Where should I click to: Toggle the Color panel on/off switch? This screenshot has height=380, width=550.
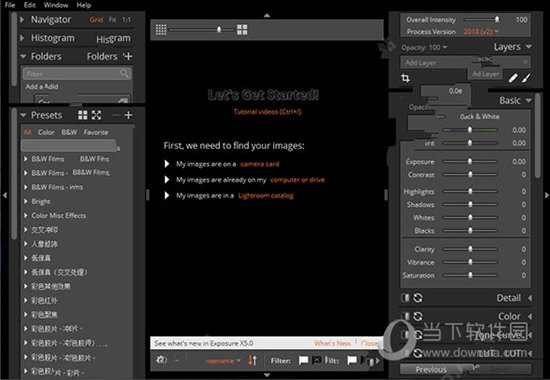(x=405, y=316)
